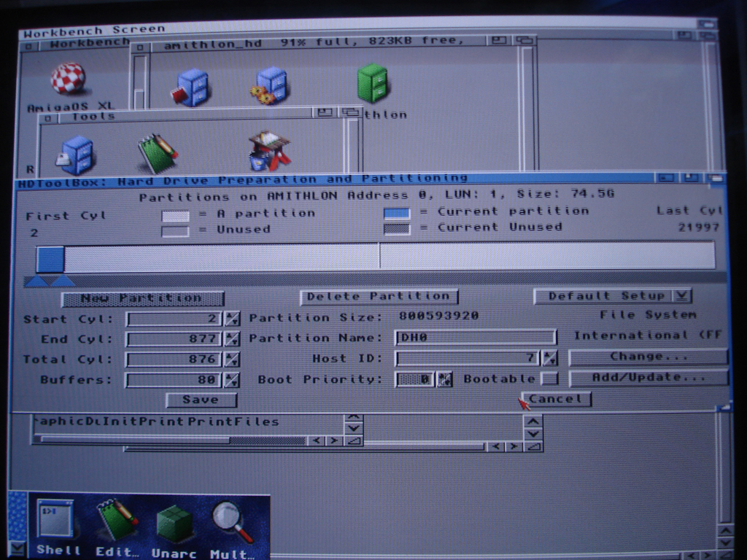Launch the Mult magnifier dock icon
Screen dimensions: 747x560
click(x=232, y=529)
